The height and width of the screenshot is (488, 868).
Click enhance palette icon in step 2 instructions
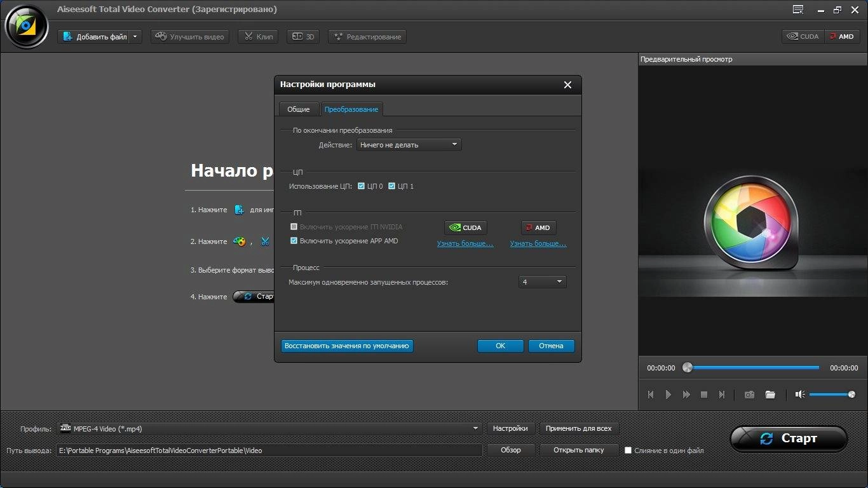point(239,241)
